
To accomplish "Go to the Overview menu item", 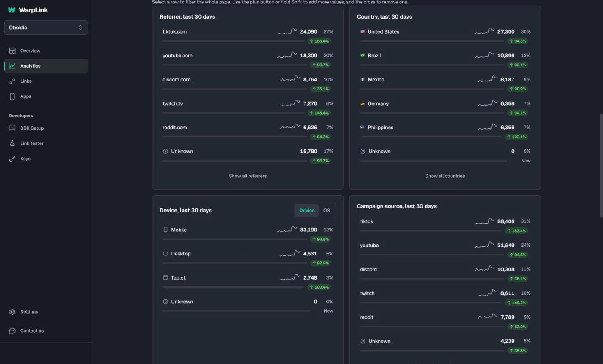I will (46, 51).
